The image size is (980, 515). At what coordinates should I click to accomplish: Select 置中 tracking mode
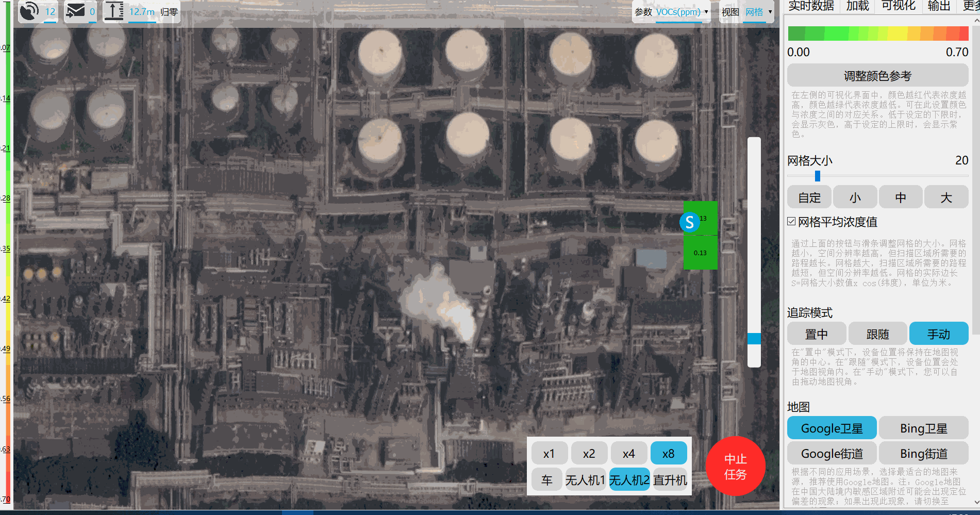(817, 334)
